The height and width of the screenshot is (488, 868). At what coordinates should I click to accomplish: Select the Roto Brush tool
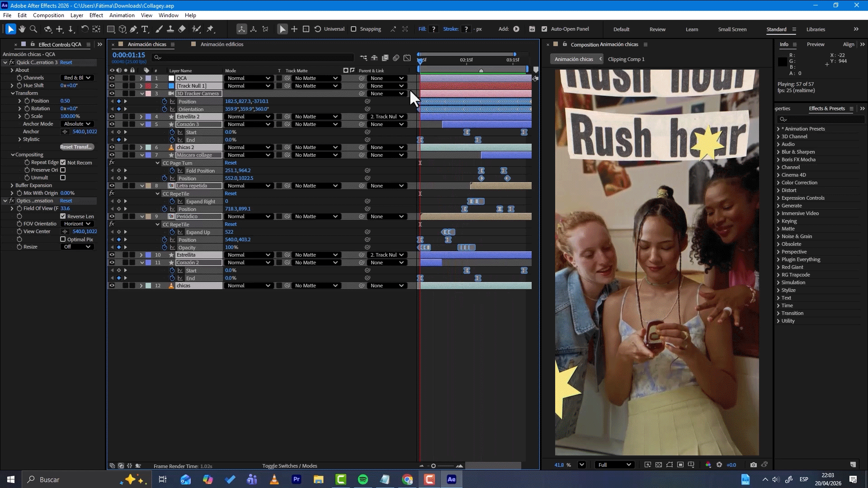click(x=196, y=29)
